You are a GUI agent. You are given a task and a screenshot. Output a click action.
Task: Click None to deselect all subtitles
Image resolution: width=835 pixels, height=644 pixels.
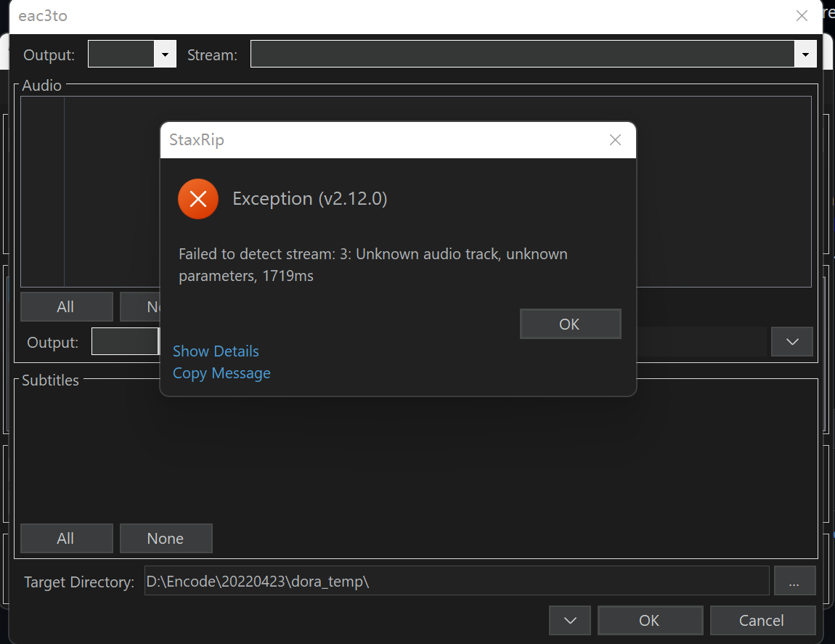[166, 538]
